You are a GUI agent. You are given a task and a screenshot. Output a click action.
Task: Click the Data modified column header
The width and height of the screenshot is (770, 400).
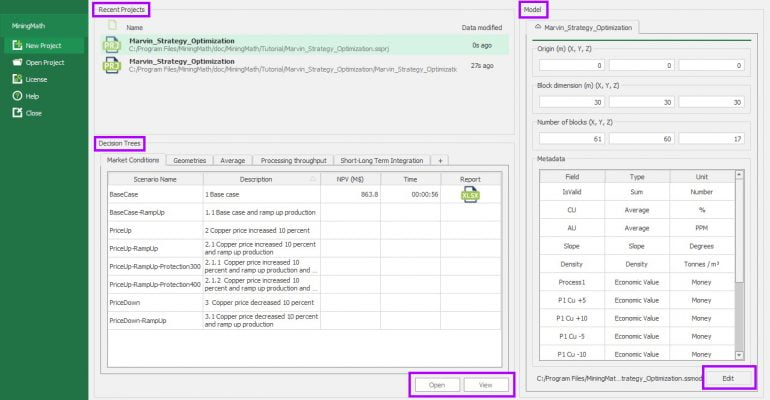click(481, 28)
